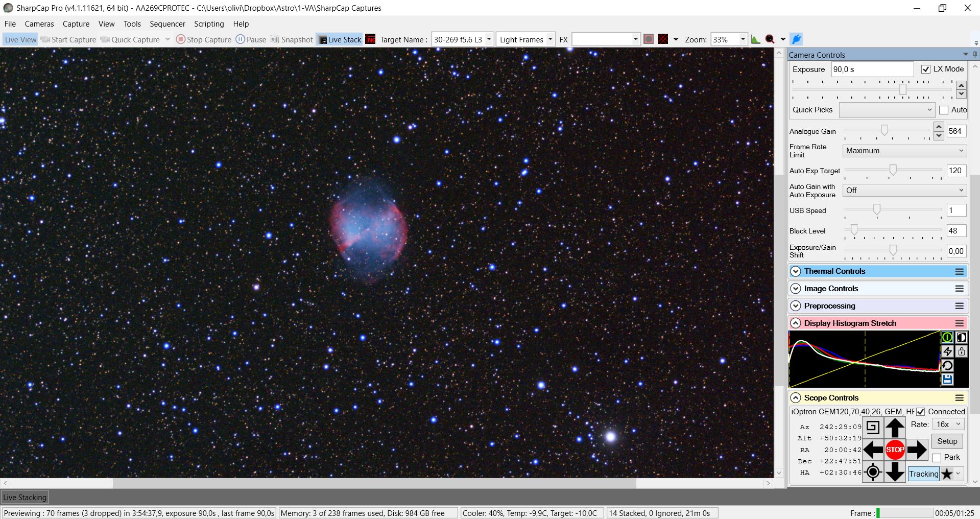Enable the Park checkbox
This screenshot has height=519, width=980.
pyautogui.click(x=937, y=458)
